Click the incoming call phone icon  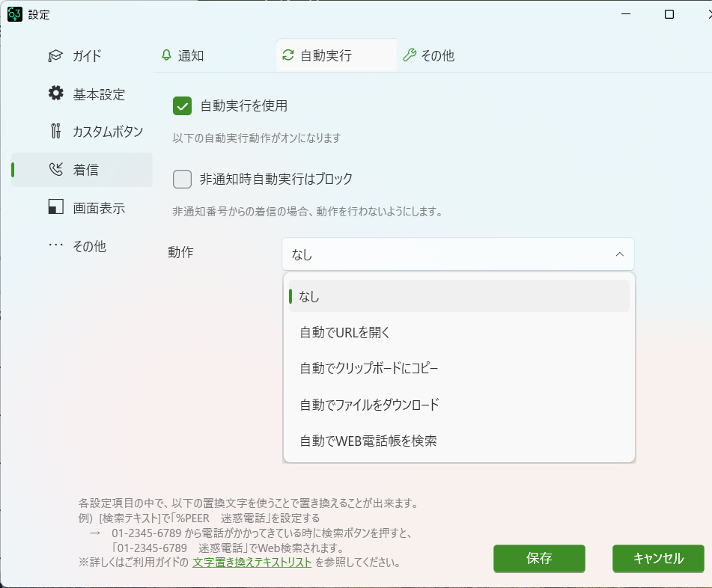(x=55, y=170)
